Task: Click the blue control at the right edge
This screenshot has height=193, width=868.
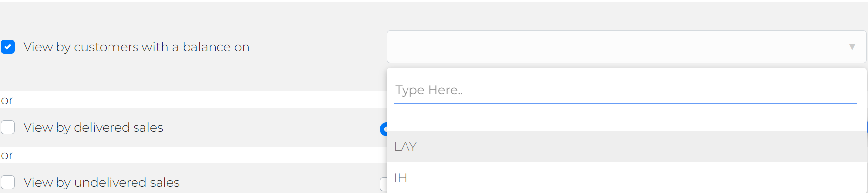Action: [867, 127]
